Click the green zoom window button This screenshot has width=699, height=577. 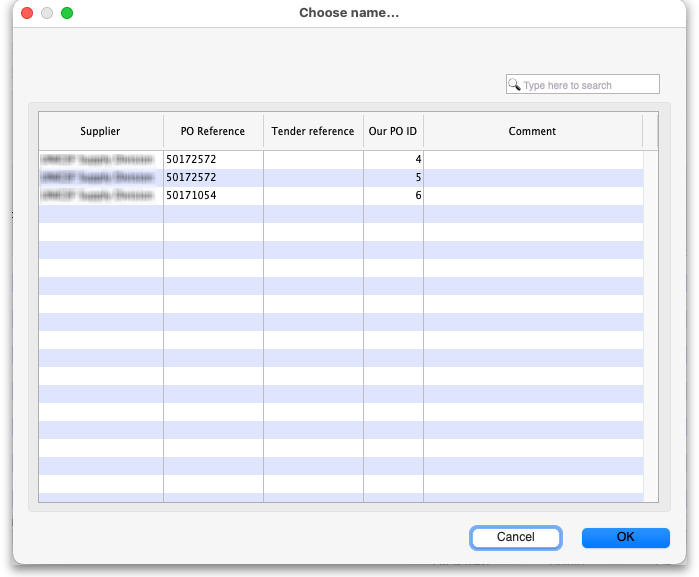point(67,13)
